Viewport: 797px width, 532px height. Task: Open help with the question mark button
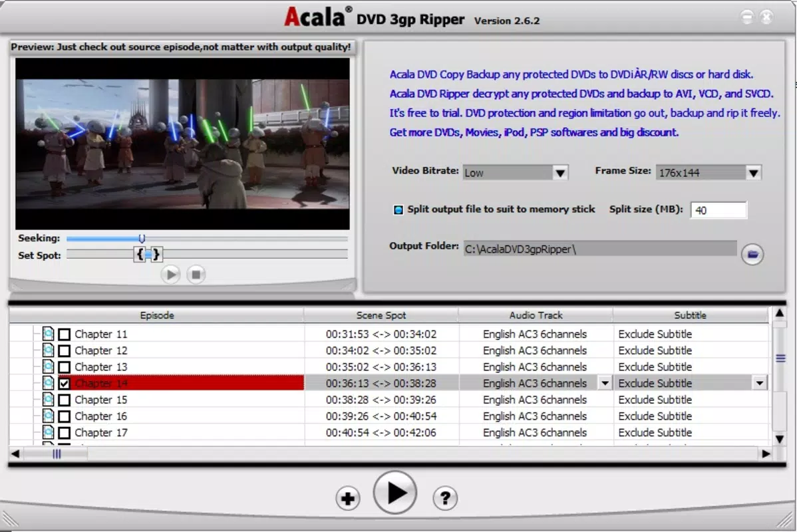coord(445,498)
